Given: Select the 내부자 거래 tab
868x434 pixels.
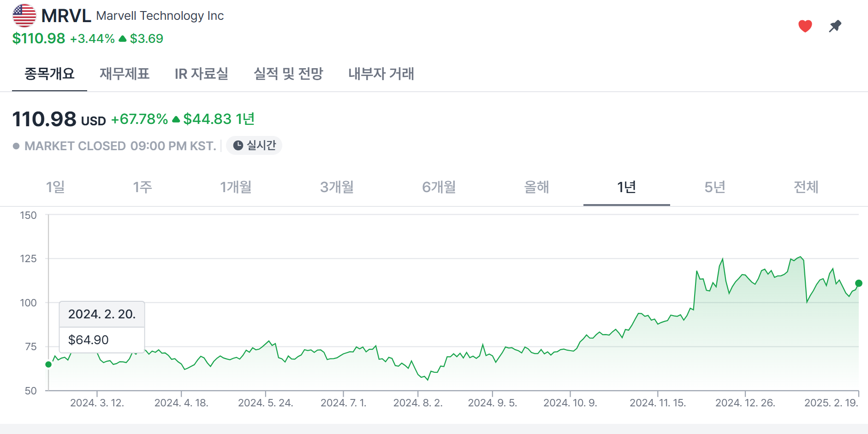Looking at the screenshot, I should pyautogui.click(x=381, y=74).
